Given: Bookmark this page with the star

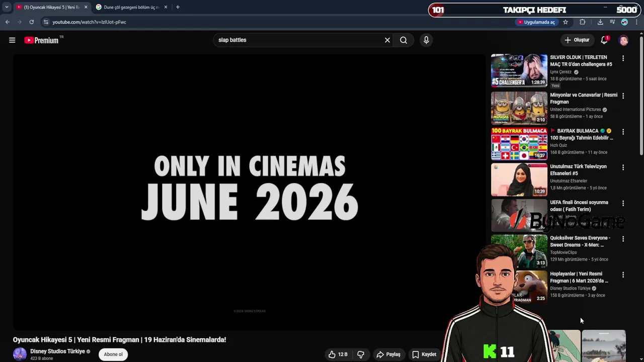Looking at the screenshot, I should click(566, 22).
